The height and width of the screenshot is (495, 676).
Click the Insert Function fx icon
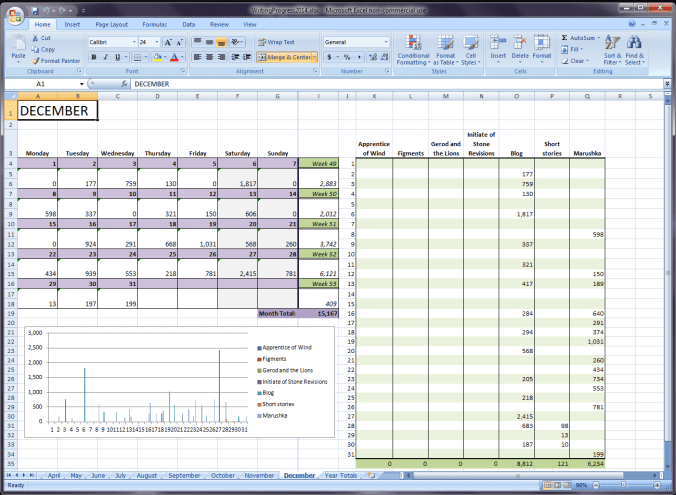(x=124, y=84)
